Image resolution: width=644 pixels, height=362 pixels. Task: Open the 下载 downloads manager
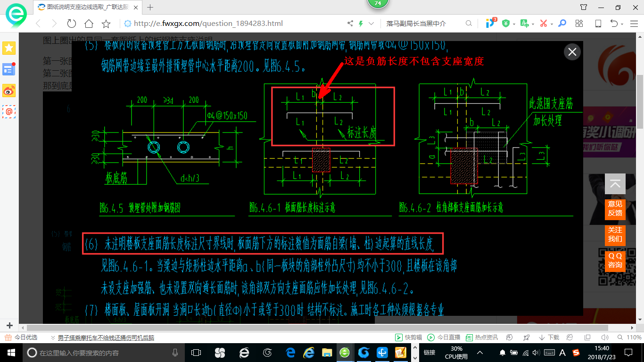549,337
